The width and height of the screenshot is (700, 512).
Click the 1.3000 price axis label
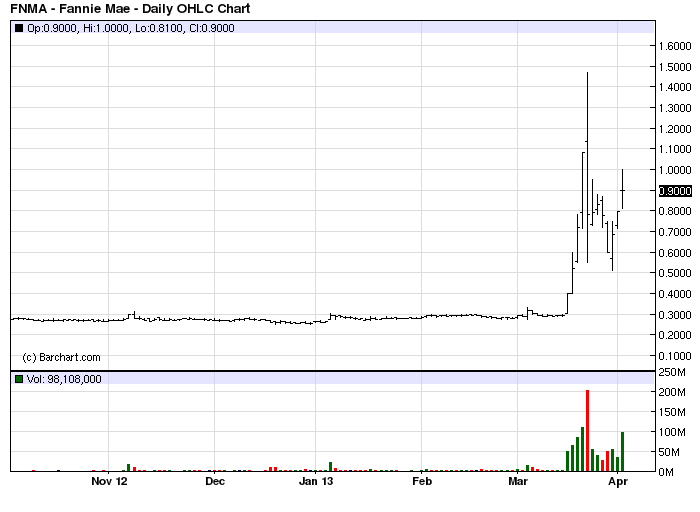click(x=675, y=108)
